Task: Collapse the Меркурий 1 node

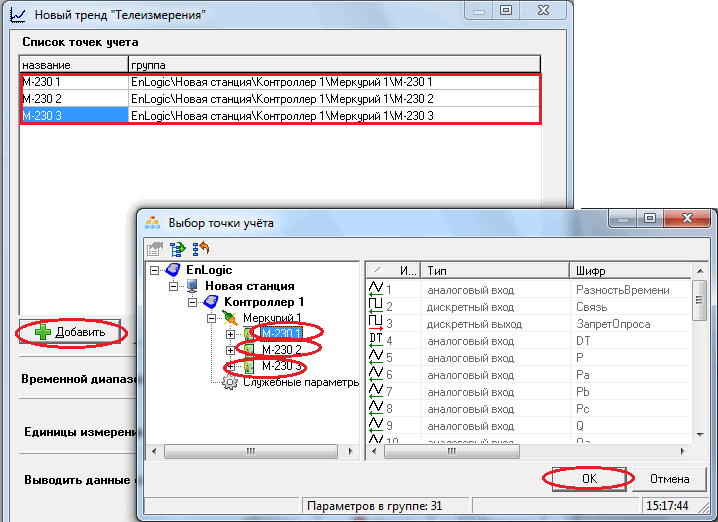Action: click(x=212, y=318)
